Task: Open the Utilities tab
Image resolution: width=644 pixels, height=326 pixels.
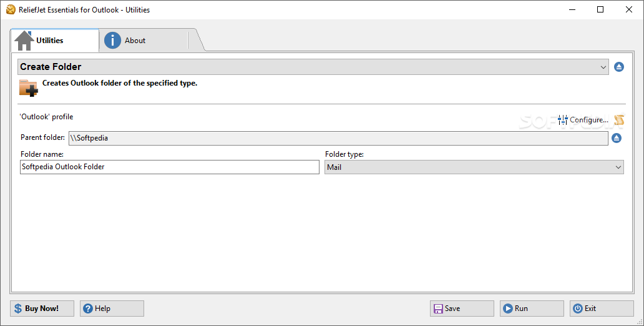Action: [55, 41]
